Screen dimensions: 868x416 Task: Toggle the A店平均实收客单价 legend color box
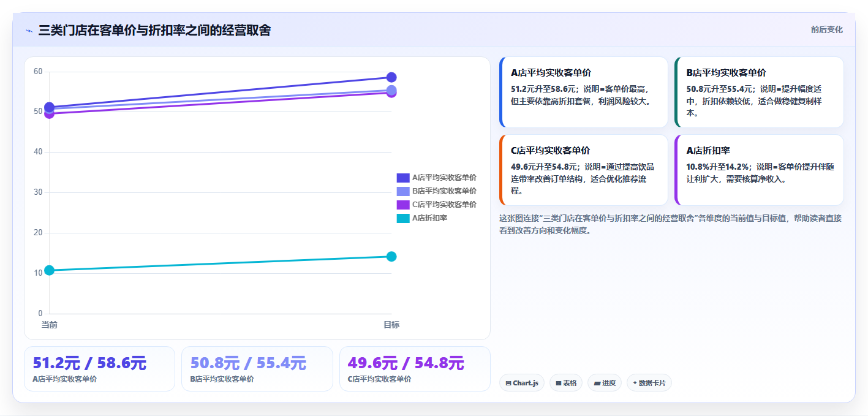coord(403,178)
